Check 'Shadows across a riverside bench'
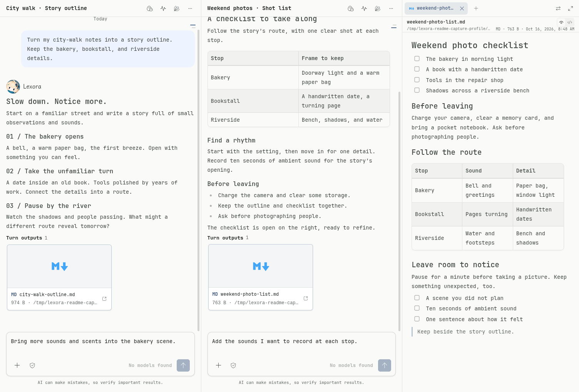Viewport: 579px width, 392px height. pos(417,90)
